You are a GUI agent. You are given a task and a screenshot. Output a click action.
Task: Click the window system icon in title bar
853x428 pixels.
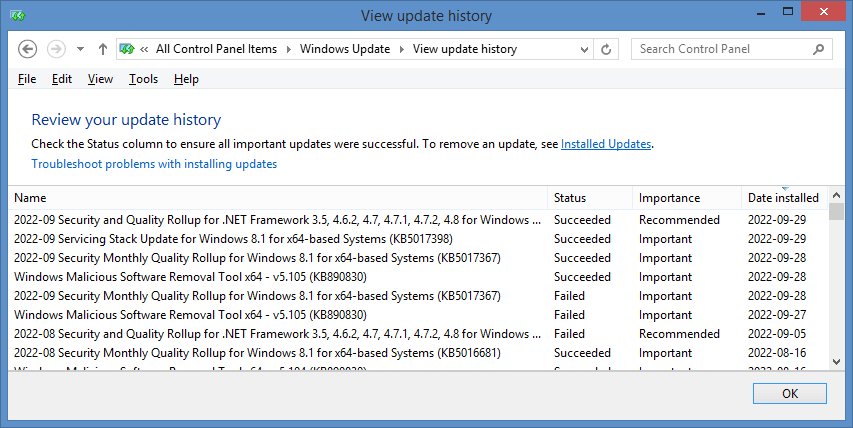tap(17, 16)
